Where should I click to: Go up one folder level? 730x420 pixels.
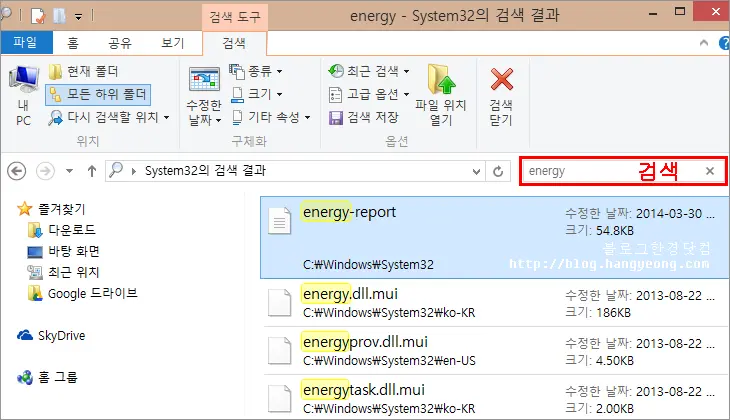click(92, 171)
